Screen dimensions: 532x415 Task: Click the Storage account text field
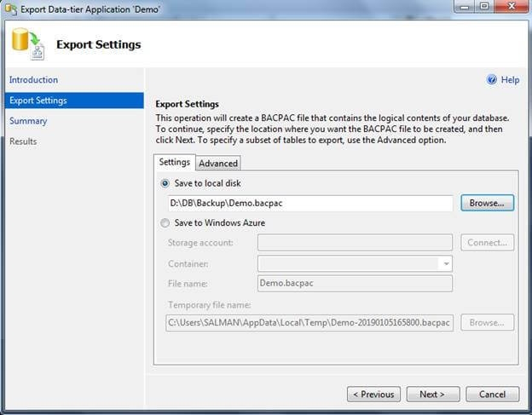pyautogui.click(x=355, y=243)
